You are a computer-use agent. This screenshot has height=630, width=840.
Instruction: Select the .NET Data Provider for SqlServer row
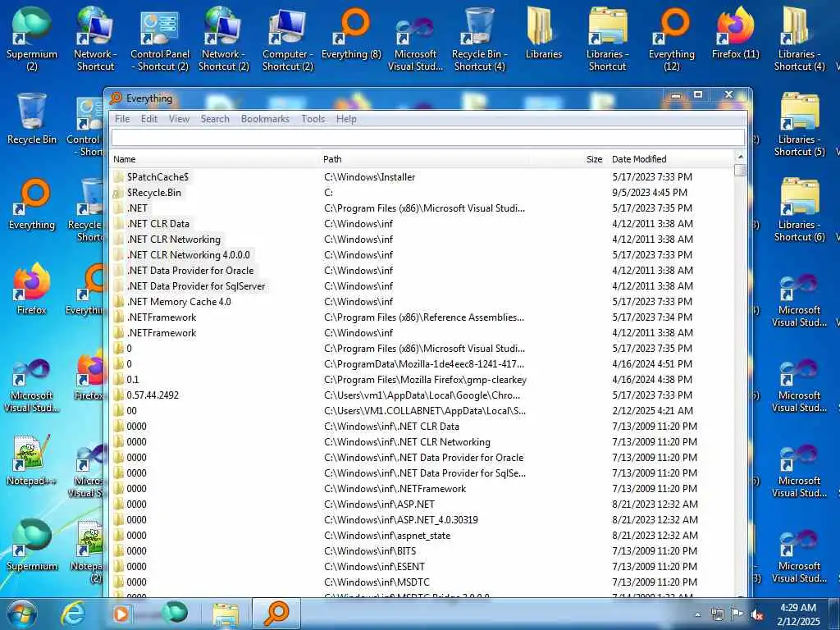(x=422, y=285)
